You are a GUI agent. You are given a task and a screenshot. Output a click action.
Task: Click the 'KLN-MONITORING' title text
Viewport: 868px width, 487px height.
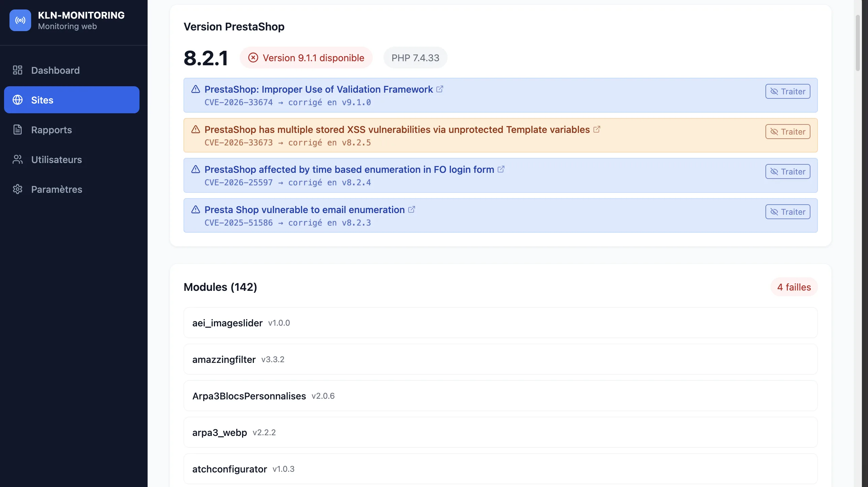click(x=81, y=15)
